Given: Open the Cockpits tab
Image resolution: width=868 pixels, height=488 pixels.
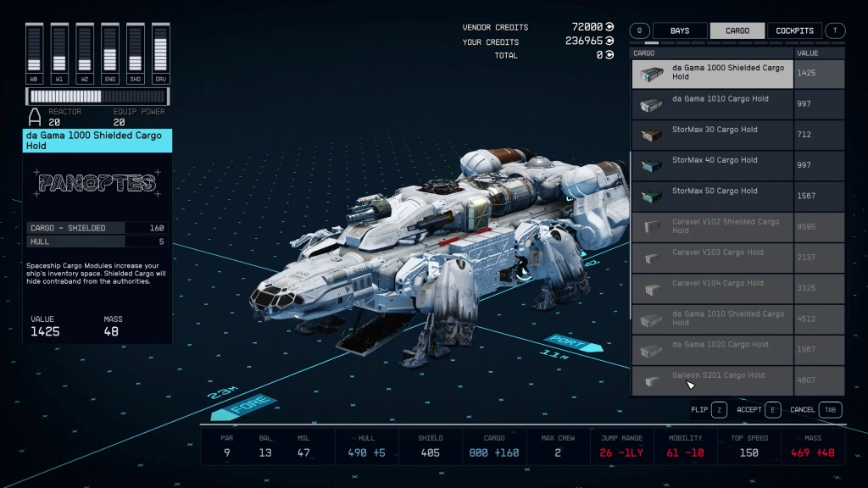Looking at the screenshot, I should [794, 31].
